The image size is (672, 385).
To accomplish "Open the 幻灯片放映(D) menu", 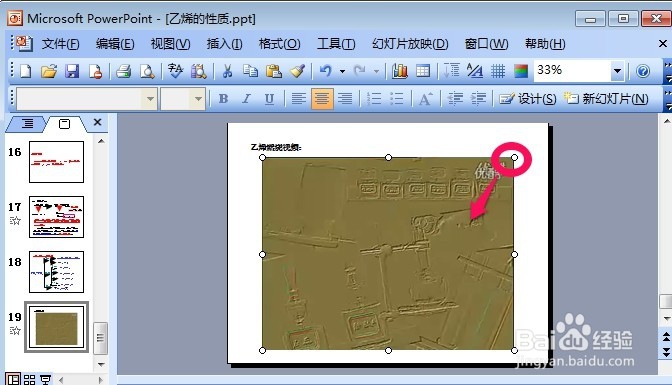I will (410, 44).
